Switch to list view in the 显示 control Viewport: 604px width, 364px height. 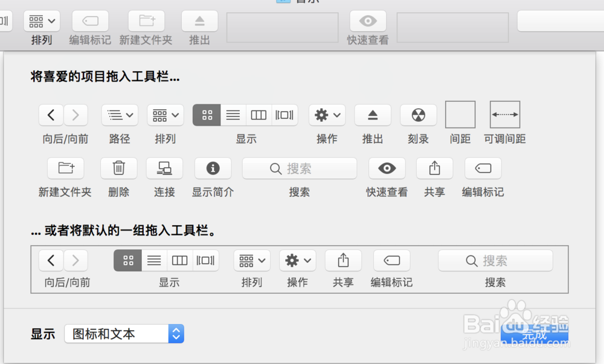pos(233,115)
